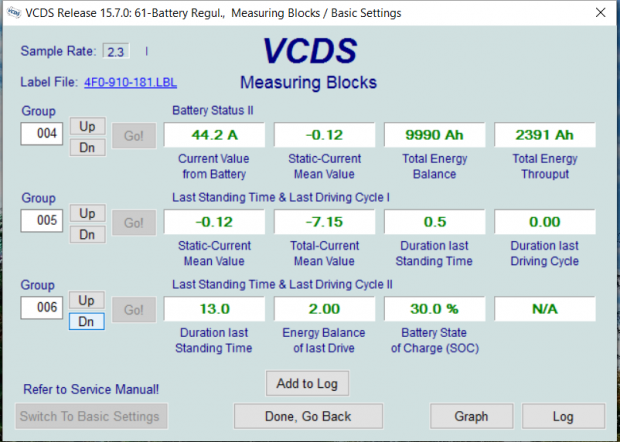620x442 pixels.
Task: Click Dn for Group 005
Action: (x=87, y=234)
